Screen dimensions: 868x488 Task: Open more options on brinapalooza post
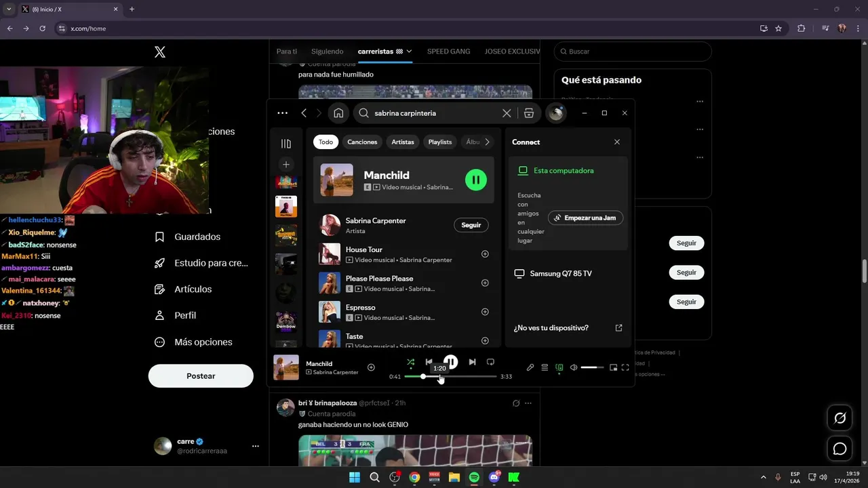coord(528,403)
